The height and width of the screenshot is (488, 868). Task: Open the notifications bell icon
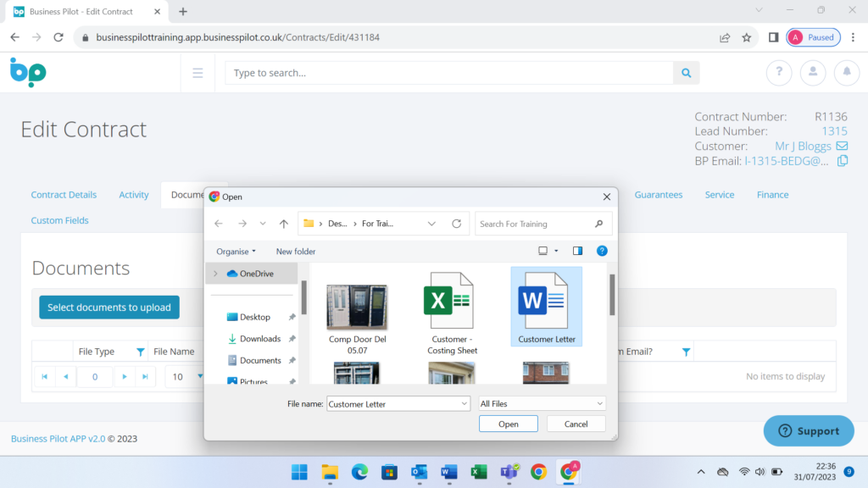point(846,73)
